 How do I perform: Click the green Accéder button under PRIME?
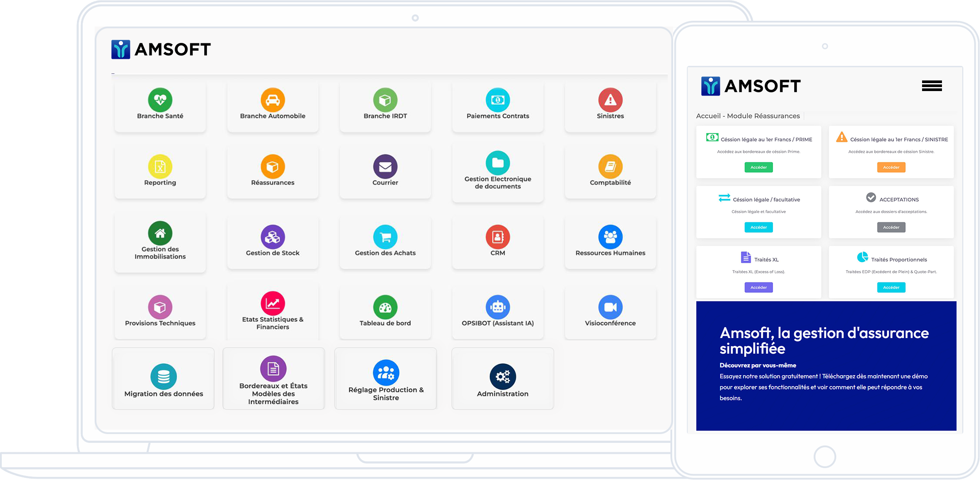pyautogui.click(x=758, y=168)
